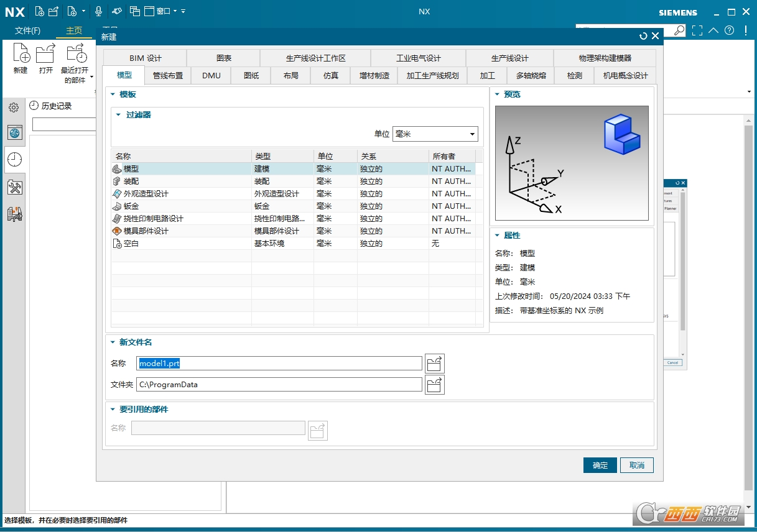Click the microphone voice command icon
The image size is (757, 532).
[98, 11]
